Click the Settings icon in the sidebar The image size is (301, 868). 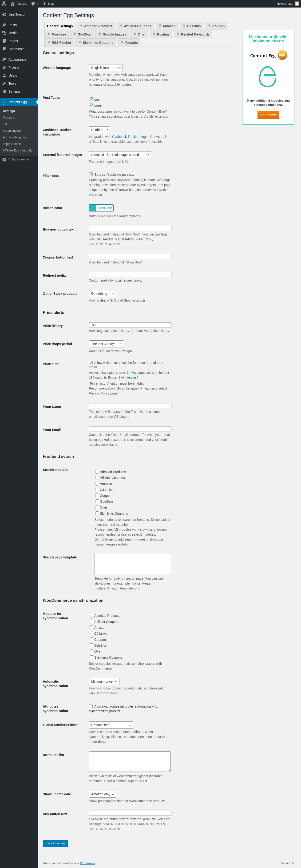4,92
